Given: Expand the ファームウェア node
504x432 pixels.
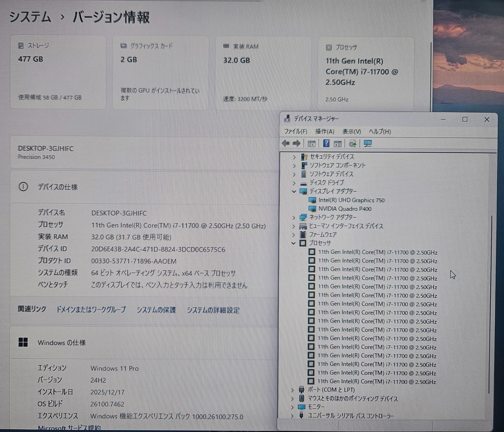Looking at the screenshot, I should point(294,235).
